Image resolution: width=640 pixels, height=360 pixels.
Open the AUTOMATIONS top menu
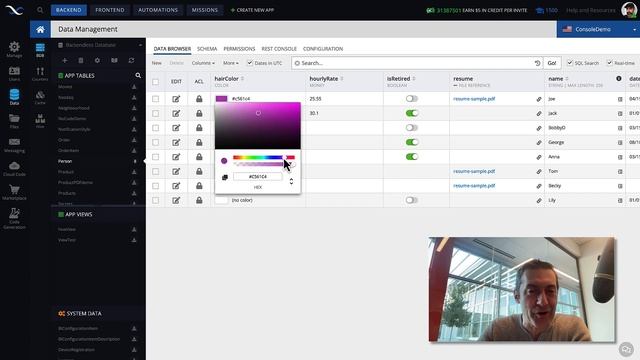158,10
